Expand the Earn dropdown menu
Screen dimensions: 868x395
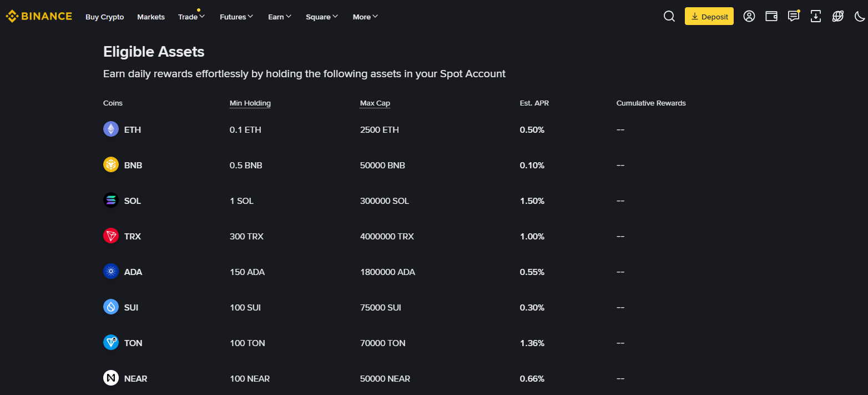(280, 17)
